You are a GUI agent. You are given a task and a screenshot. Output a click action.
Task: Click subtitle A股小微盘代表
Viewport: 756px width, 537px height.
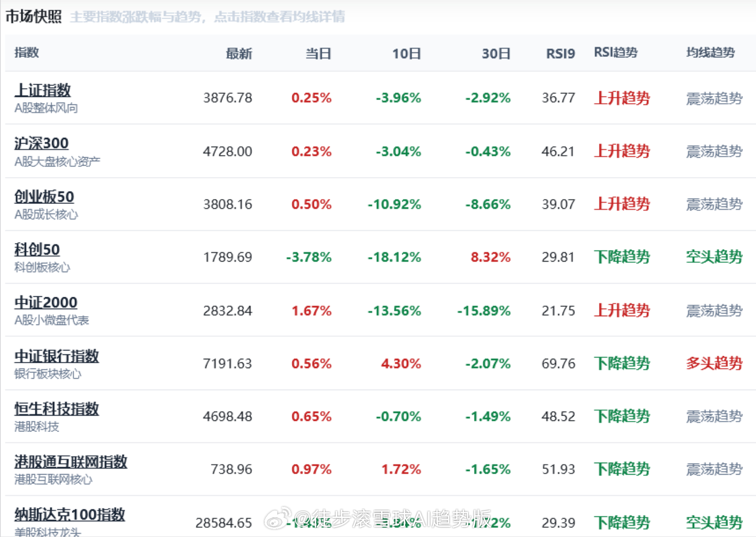click(52, 320)
